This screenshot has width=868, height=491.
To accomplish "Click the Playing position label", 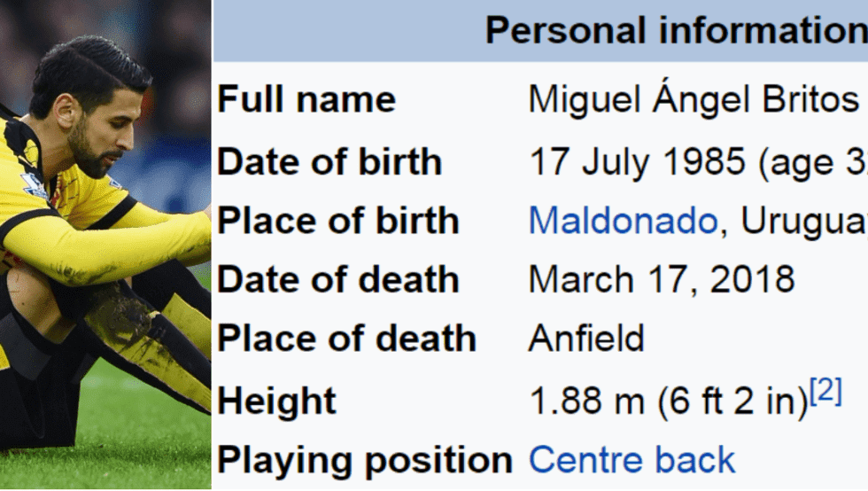I will (365, 460).
